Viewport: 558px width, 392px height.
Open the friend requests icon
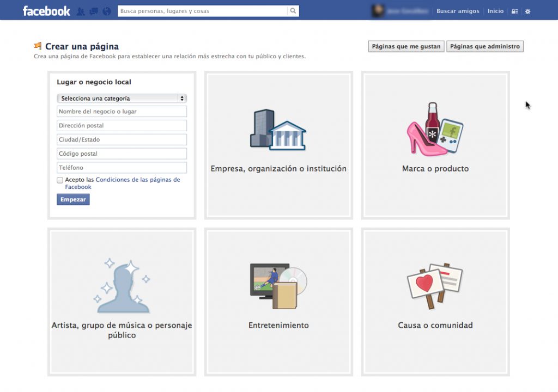[x=81, y=11]
